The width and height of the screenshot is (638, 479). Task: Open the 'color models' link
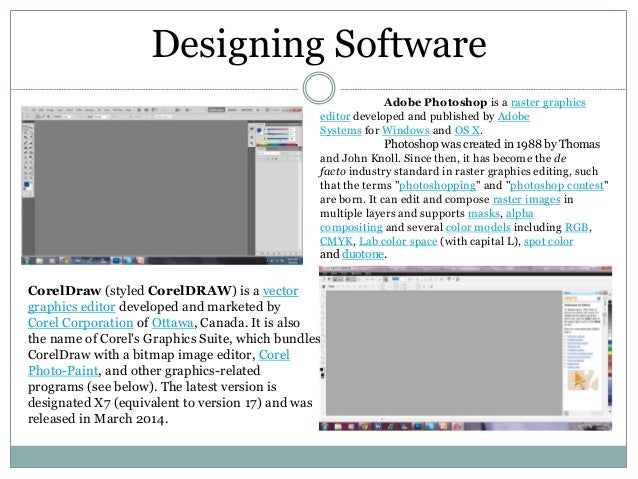tap(478, 227)
